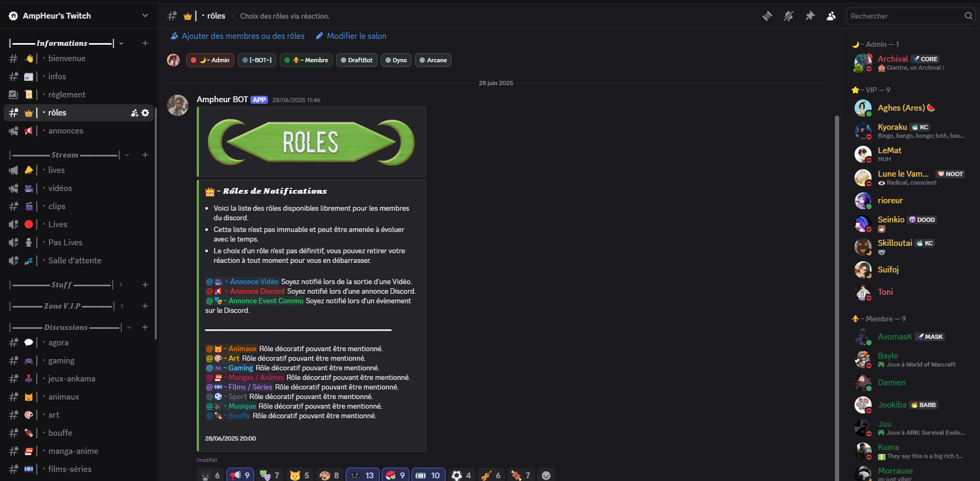Viewport: 980px width, 481px height.
Task: Open the gear settings icon on rôles channel
Action: 145,113
